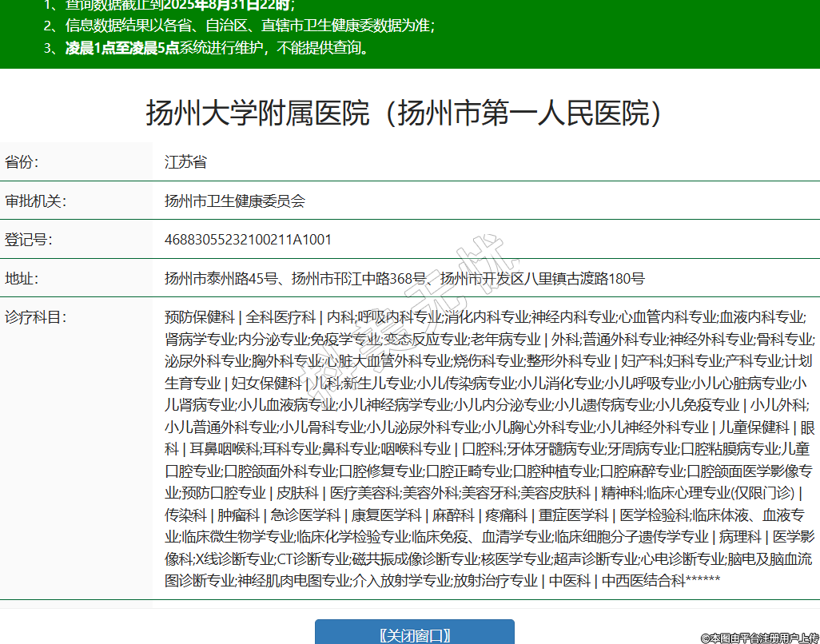Click the 关闭窗口 button
This screenshot has width=820, height=644.
pyautogui.click(x=414, y=634)
